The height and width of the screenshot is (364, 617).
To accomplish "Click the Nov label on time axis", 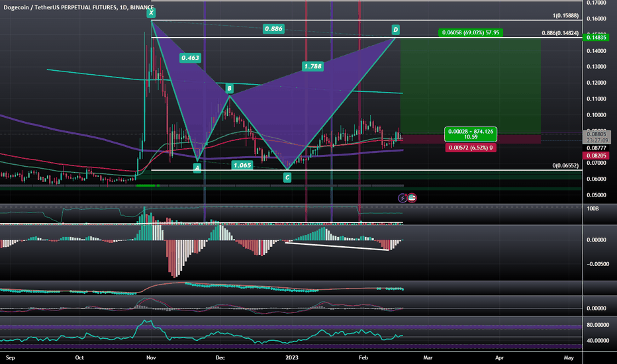I will (x=151, y=357).
